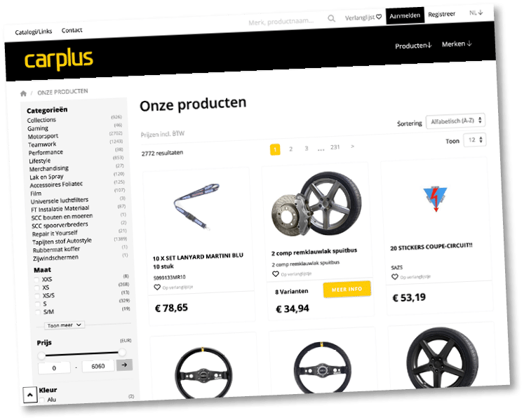This screenshot has width=524, height=420.
Task: Check the S/M size option
Action: (38, 312)
